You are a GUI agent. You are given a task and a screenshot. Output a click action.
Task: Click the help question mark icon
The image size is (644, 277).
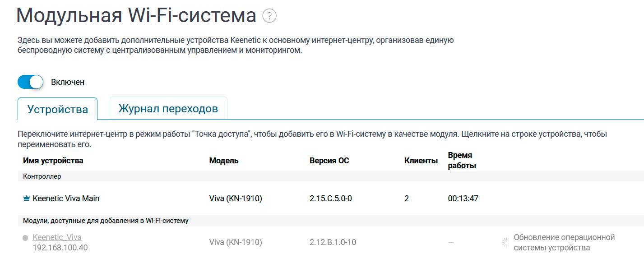(x=269, y=16)
